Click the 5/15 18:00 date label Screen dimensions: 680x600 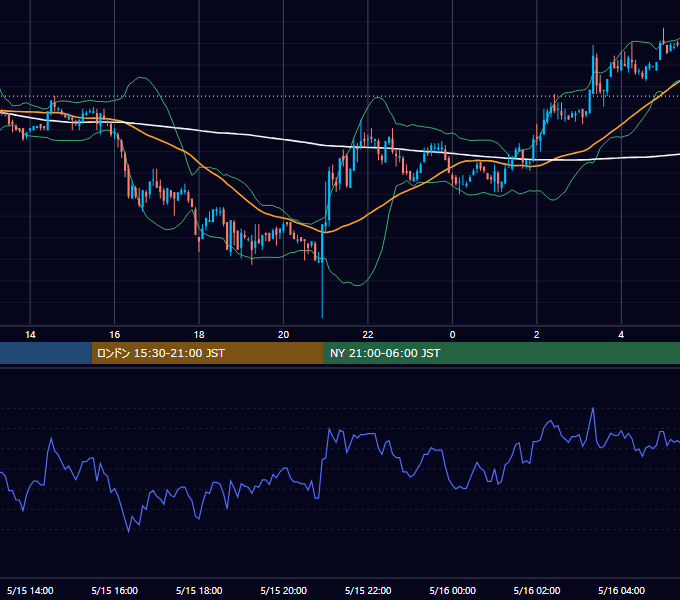point(199,590)
